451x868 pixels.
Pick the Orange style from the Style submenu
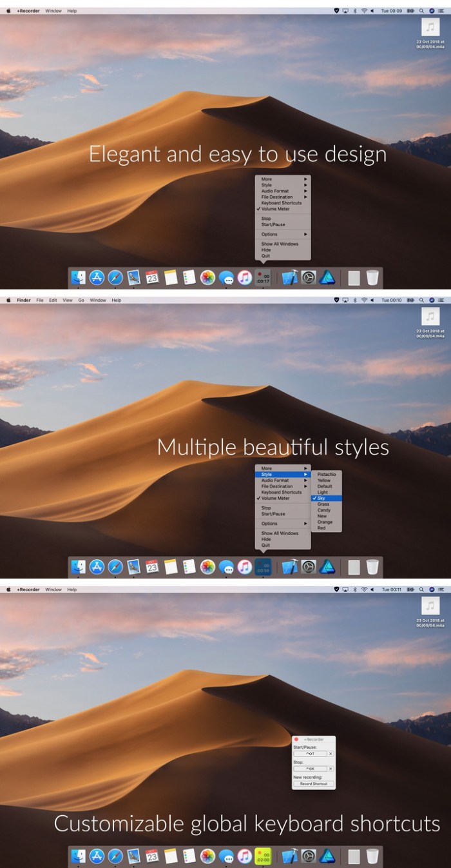coord(325,522)
